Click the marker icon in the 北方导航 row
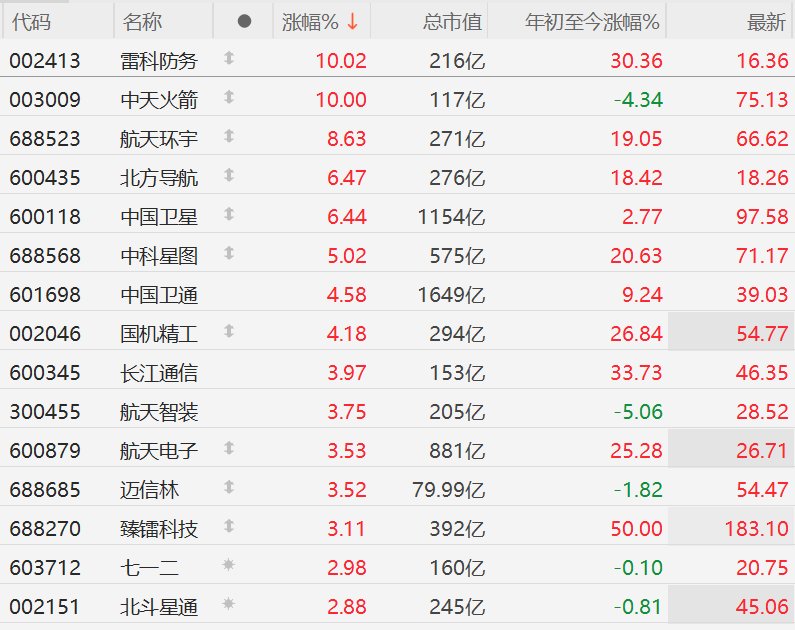Image resolution: width=795 pixels, height=630 pixels. pyautogui.click(x=229, y=175)
